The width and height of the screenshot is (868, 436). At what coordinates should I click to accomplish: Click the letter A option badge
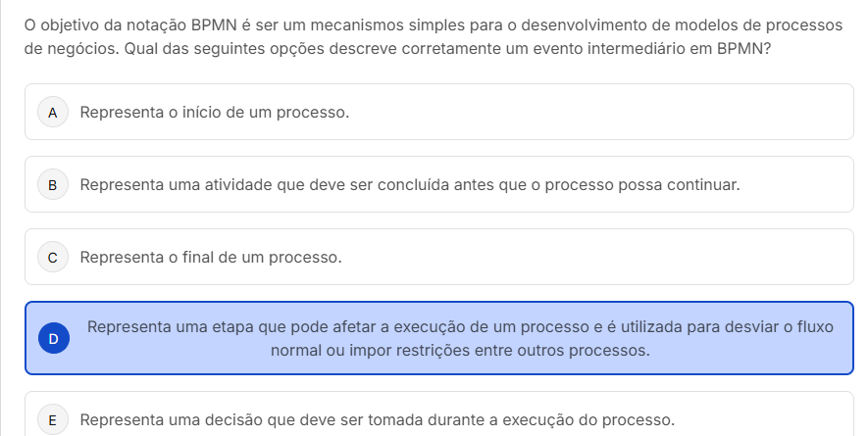(x=53, y=113)
